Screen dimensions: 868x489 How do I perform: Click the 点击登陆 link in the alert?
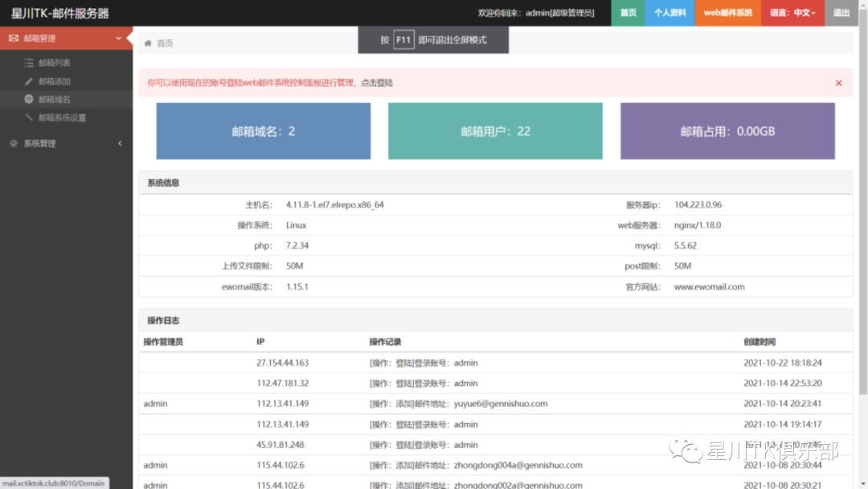377,83
